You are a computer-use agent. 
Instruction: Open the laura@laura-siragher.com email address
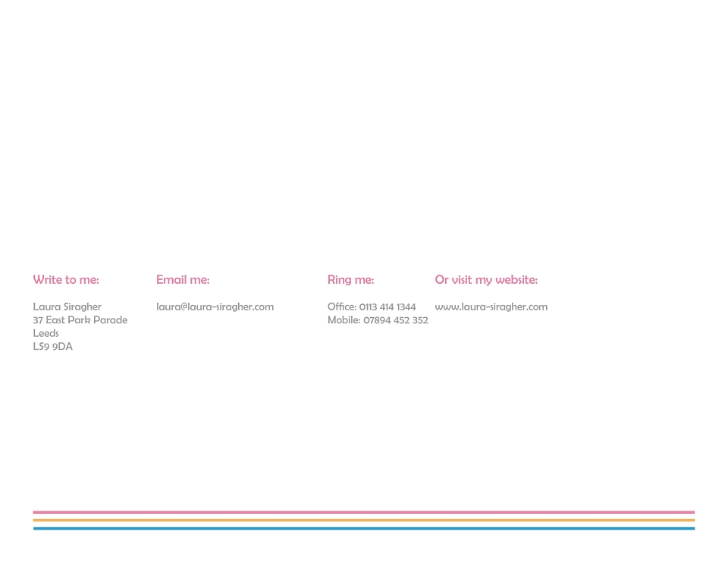[x=215, y=307]
